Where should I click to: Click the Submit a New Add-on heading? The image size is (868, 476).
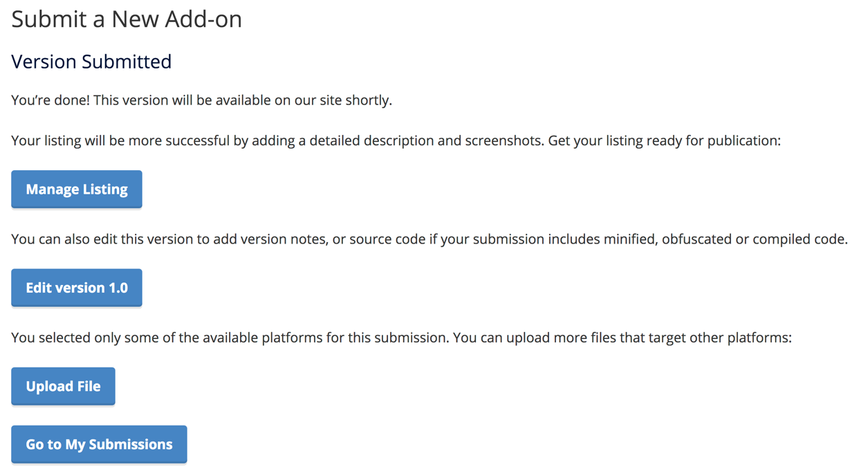point(126,19)
